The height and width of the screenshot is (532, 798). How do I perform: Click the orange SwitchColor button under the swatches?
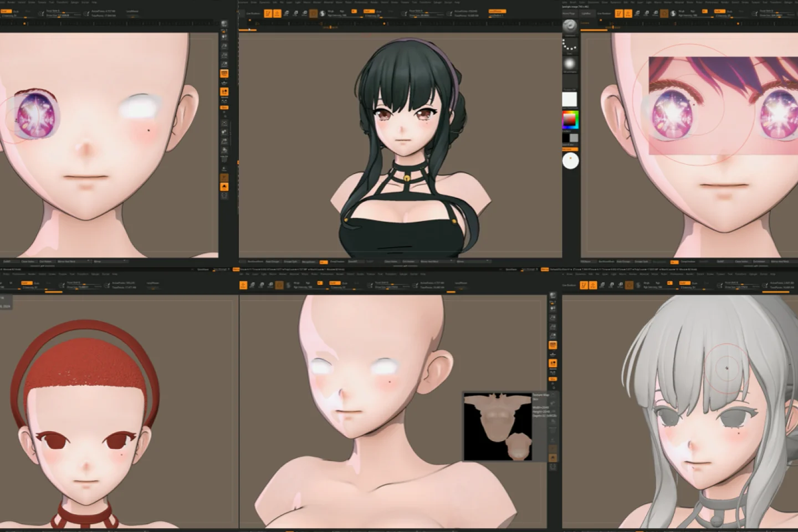(570, 149)
